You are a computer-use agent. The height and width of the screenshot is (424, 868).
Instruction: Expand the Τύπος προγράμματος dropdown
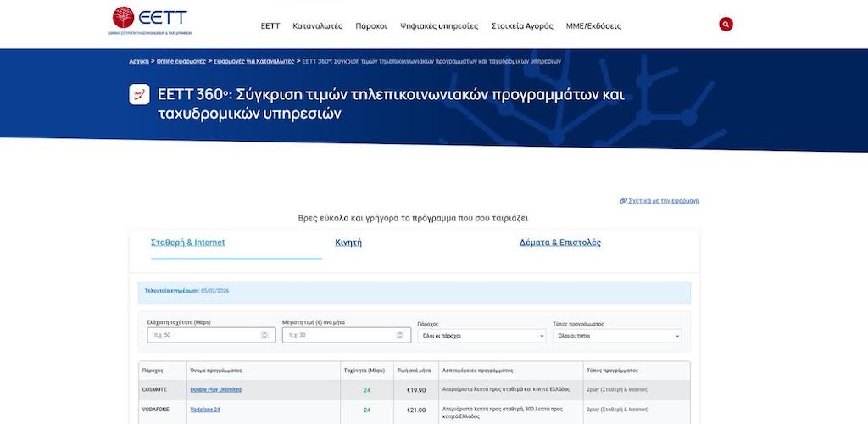616,336
